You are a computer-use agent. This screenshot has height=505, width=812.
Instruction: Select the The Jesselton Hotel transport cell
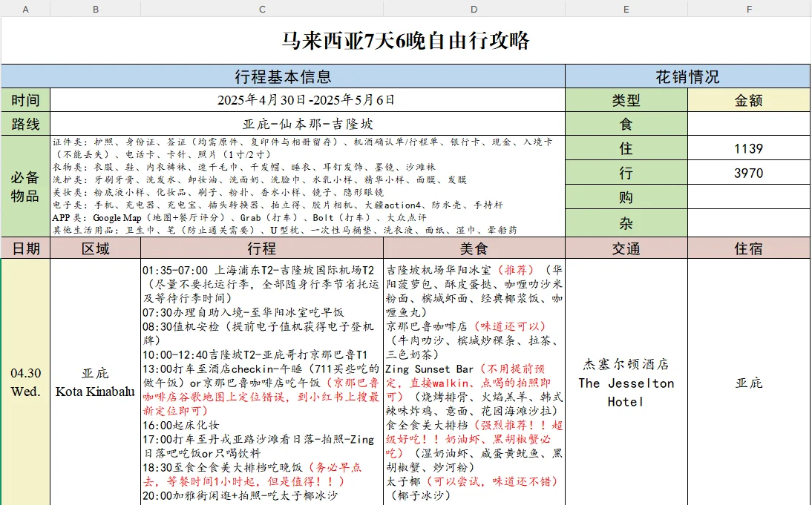click(627, 383)
